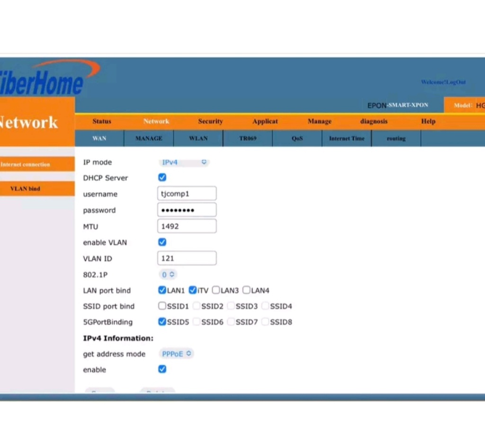
Task: Go to the Manage menu
Action: click(320, 121)
